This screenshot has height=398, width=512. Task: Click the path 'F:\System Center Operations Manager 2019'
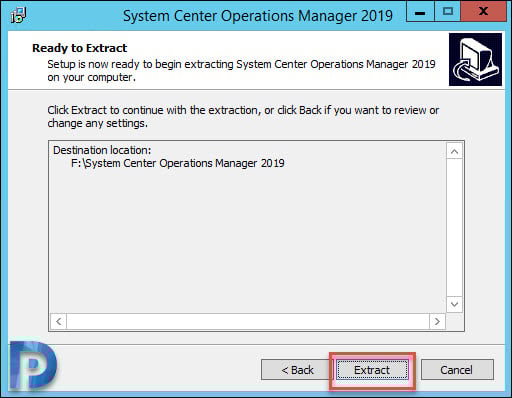[178, 163]
